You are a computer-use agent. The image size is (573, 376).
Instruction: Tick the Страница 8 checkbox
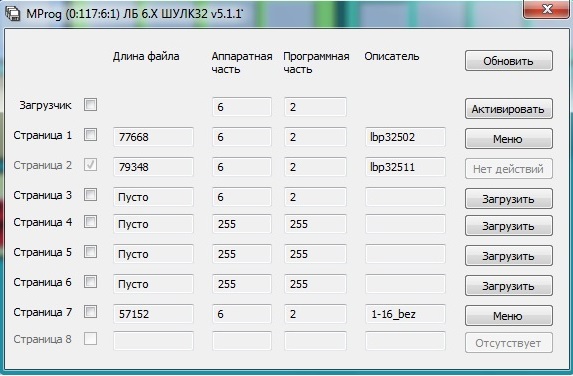coord(90,339)
